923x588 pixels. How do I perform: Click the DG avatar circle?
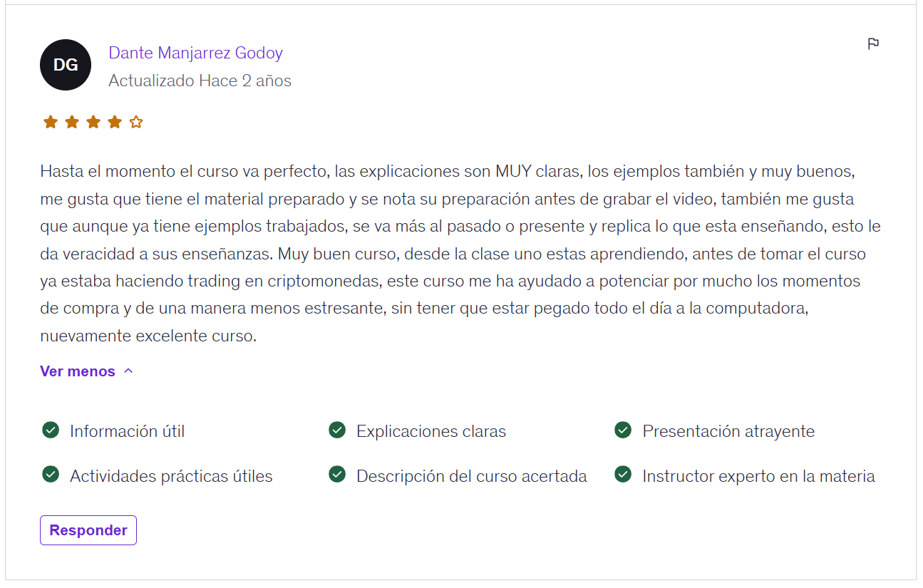(x=66, y=65)
